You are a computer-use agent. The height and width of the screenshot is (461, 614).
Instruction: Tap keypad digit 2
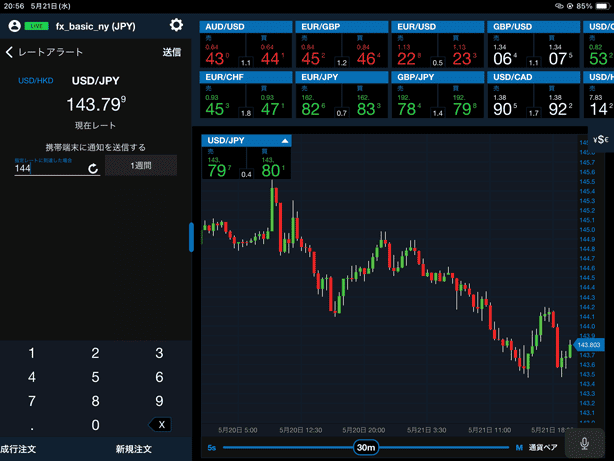coord(95,353)
